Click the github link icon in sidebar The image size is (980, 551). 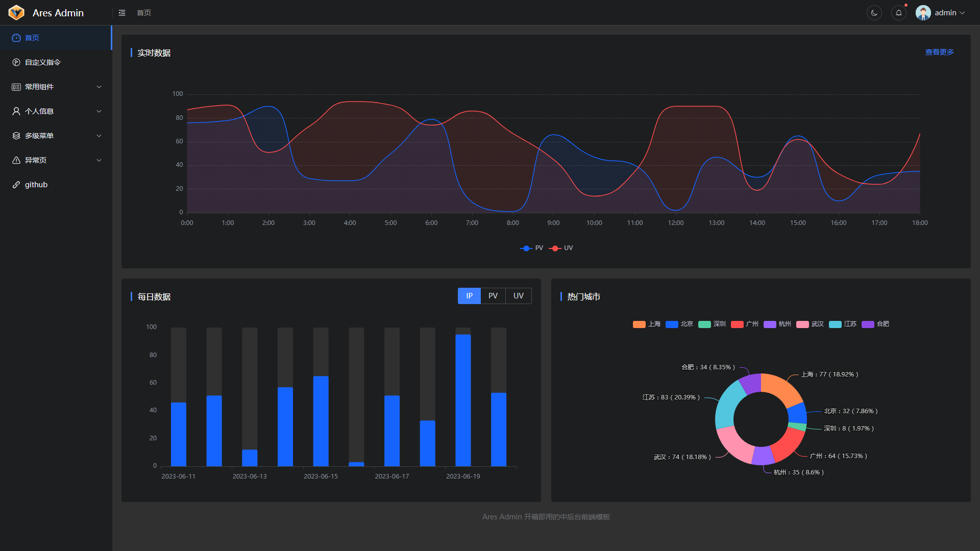[16, 185]
